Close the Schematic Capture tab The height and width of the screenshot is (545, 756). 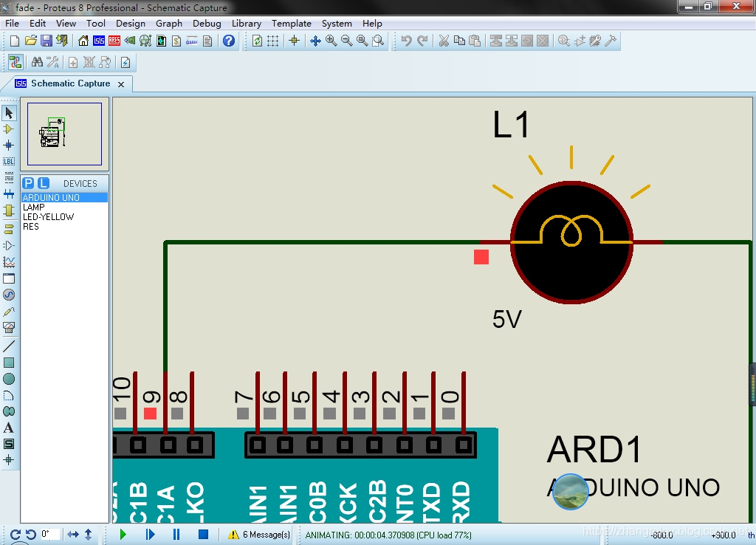tap(121, 84)
